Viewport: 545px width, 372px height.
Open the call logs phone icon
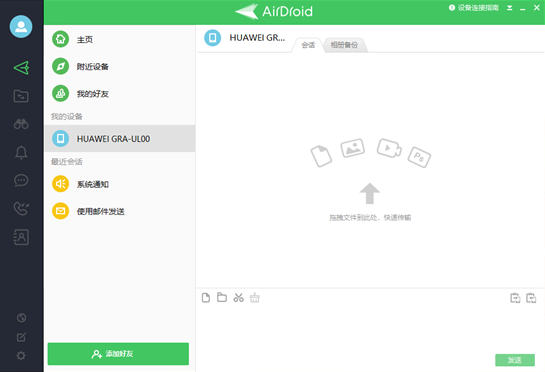tap(21, 209)
